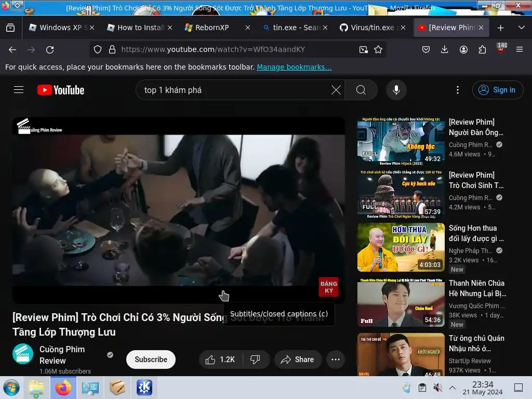Screen dimensions: 532x399
Task: Reload the current page
Action: (50, 49)
